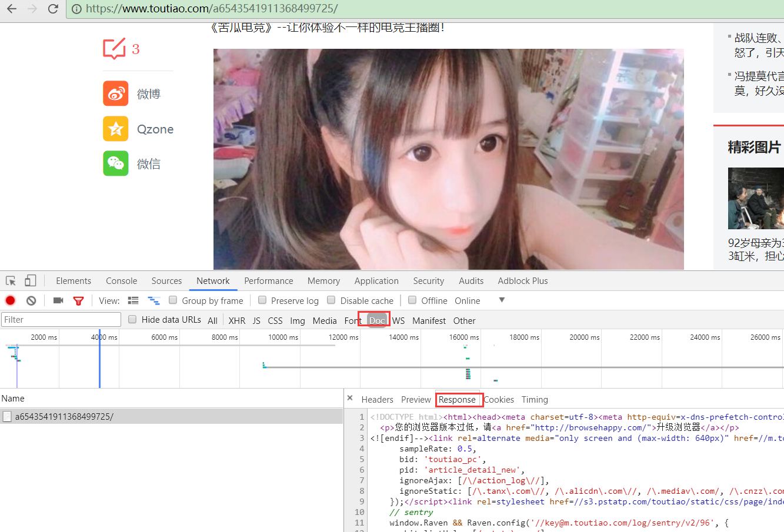Close the request details pane
Viewport: 784px width, 532px height.
point(350,399)
